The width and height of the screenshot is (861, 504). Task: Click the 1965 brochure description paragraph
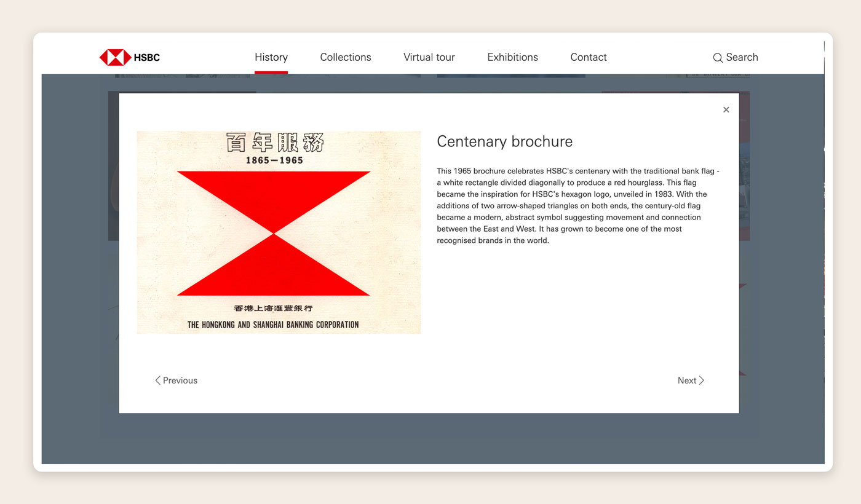578,206
